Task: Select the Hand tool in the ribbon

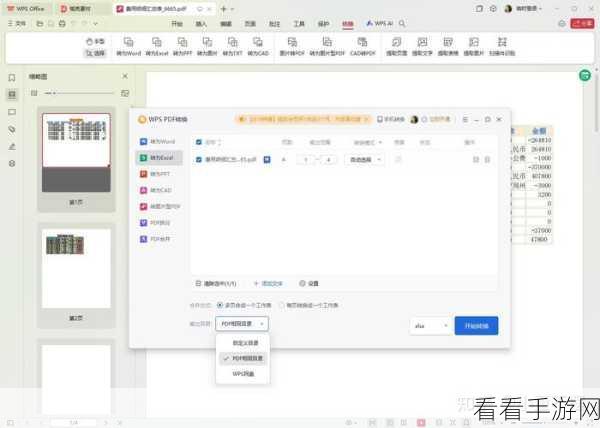Action: (x=95, y=41)
